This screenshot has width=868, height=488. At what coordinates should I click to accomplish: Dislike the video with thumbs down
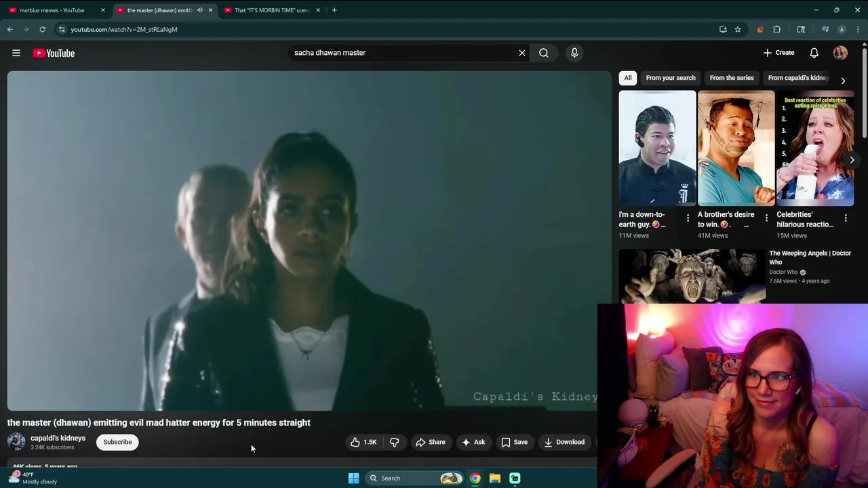point(394,442)
